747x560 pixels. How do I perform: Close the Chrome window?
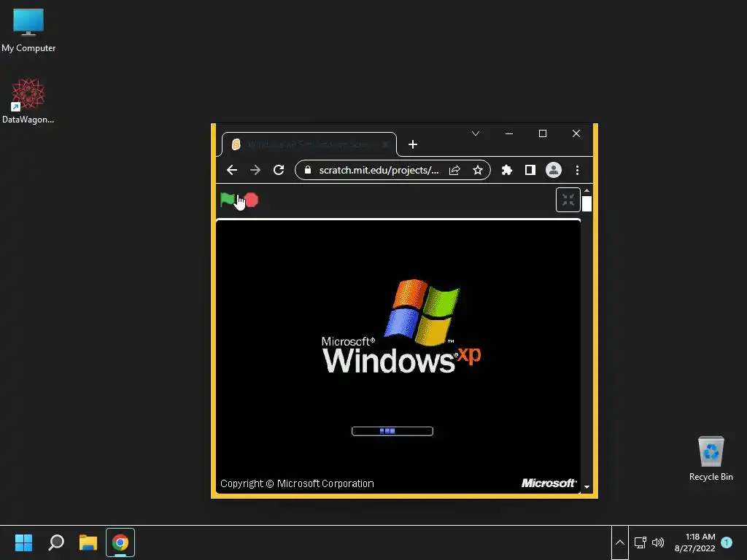[576, 133]
